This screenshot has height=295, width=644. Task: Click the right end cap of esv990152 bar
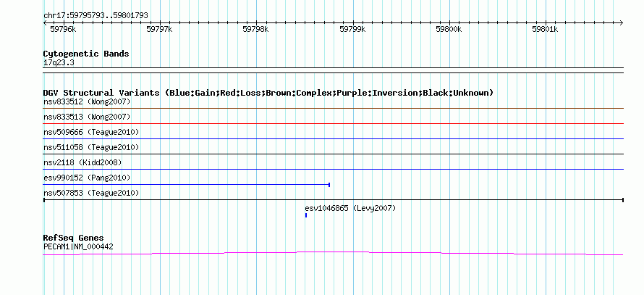pos(329,185)
